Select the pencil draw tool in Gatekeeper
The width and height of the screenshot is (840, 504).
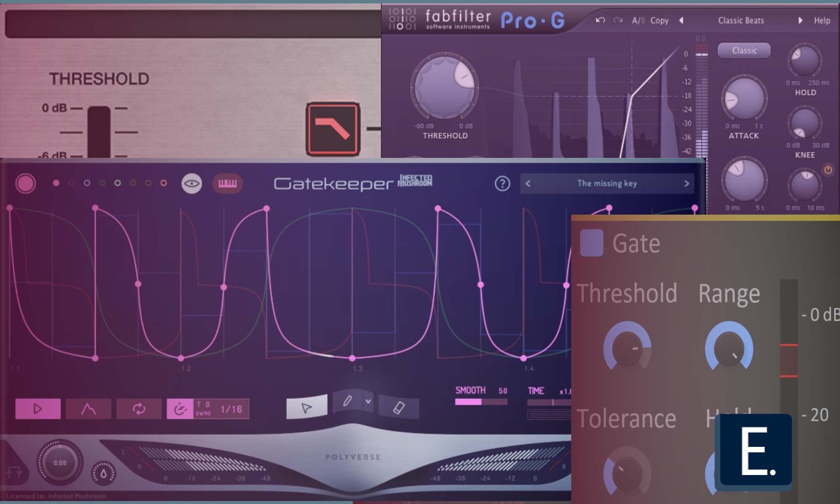(347, 401)
